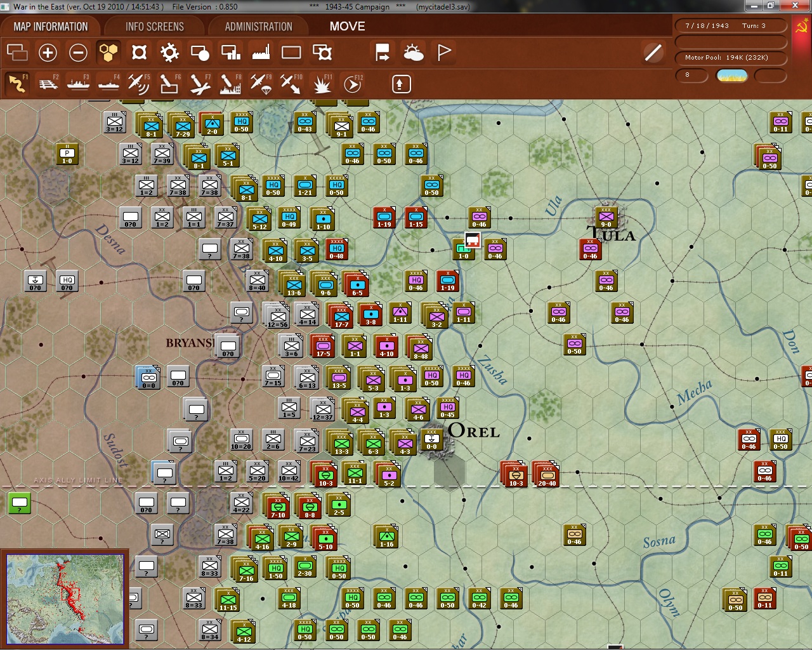
Task: Click the Motor Pool 194K field
Action: point(731,58)
